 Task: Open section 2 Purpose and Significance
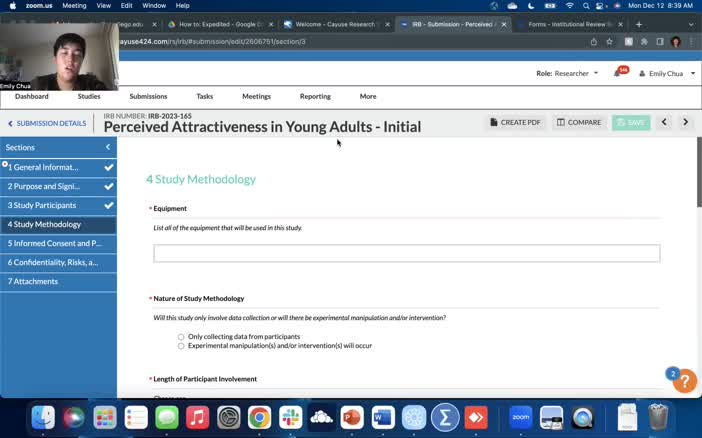point(58,186)
